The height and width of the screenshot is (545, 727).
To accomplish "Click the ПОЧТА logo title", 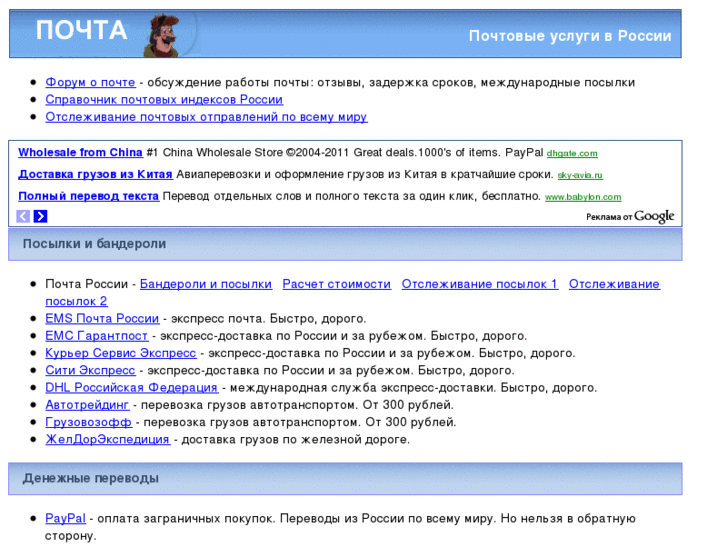I will point(82,30).
